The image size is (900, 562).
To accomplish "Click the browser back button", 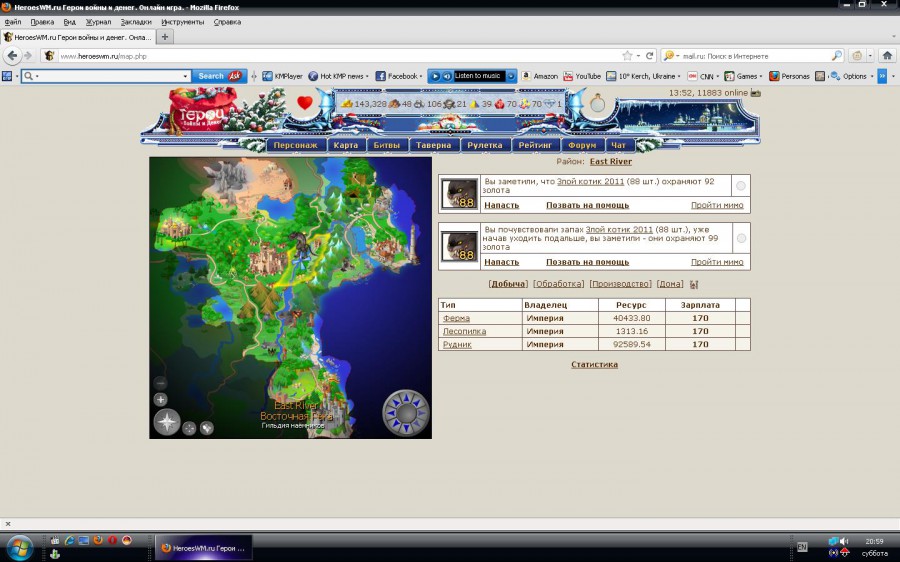I will pos(13,56).
